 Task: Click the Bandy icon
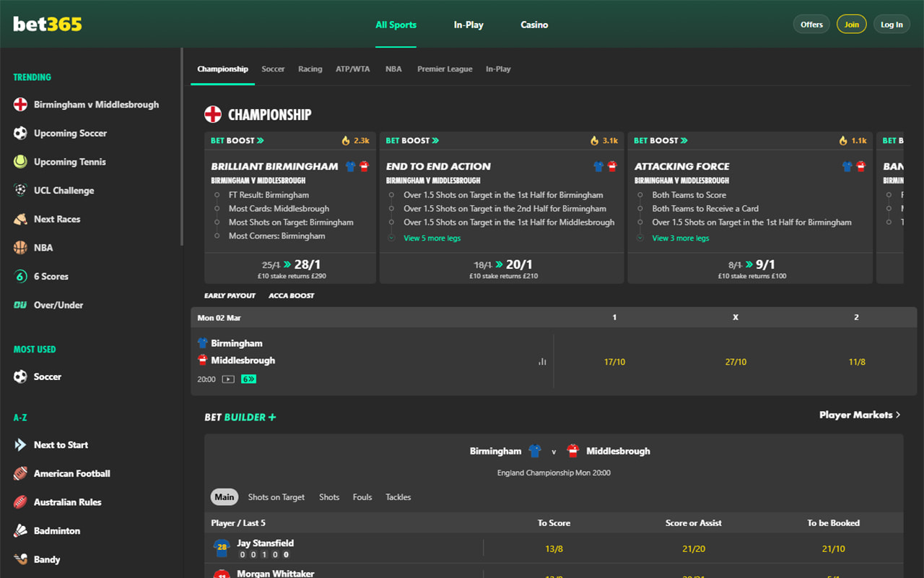20,559
